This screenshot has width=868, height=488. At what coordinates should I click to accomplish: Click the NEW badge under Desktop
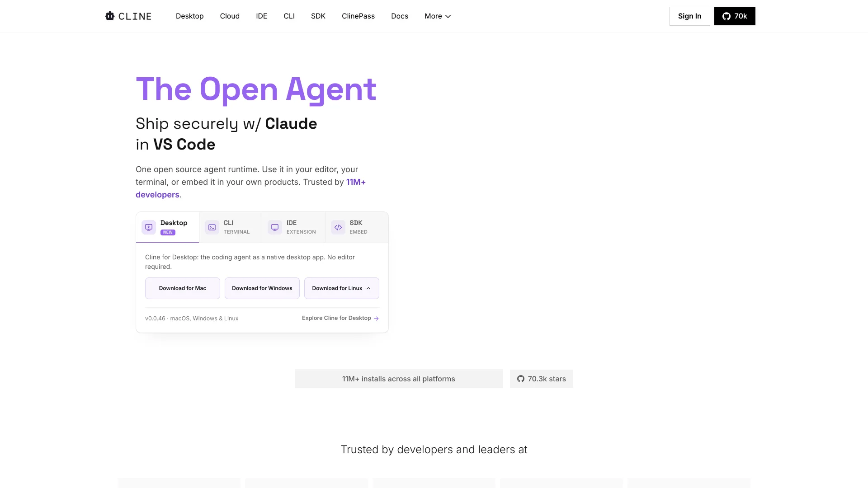pyautogui.click(x=168, y=232)
